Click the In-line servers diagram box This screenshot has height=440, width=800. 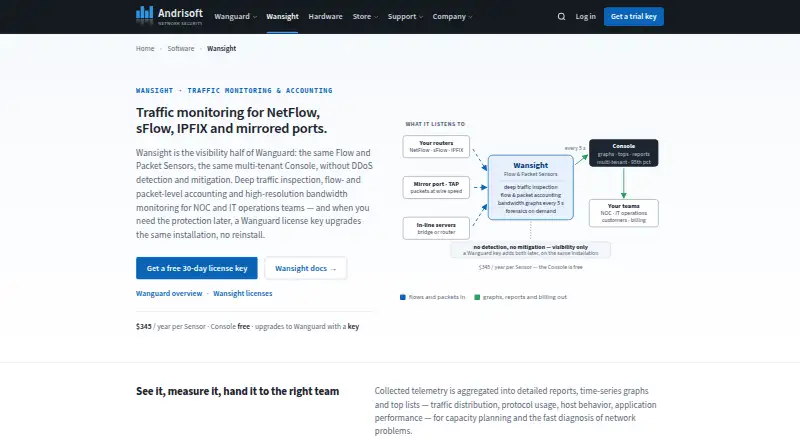(436, 228)
